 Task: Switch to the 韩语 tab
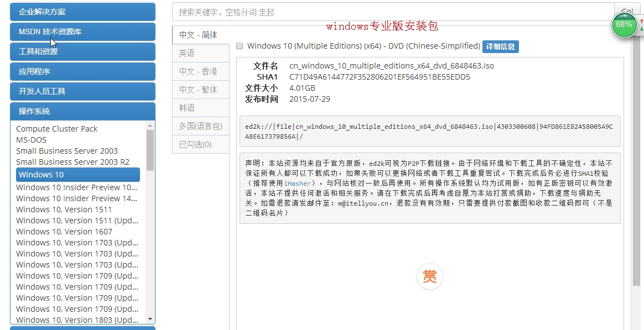pyautogui.click(x=200, y=108)
